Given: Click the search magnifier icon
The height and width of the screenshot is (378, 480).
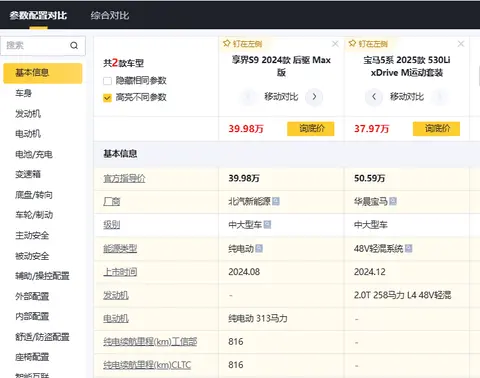Looking at the screenshot, I should coord(74,45).
